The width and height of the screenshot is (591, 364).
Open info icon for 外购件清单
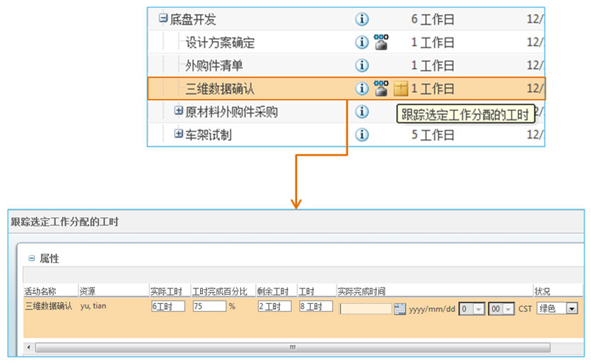(362, 66)
